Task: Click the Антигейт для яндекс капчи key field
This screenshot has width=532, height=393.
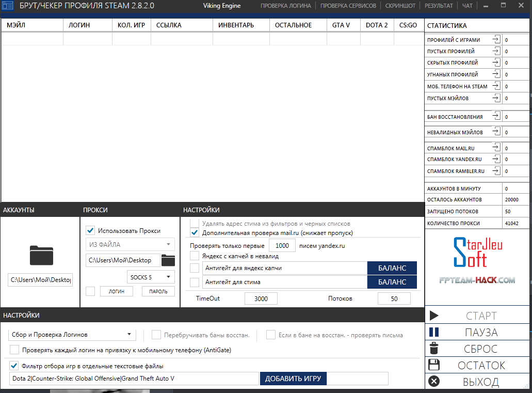Action: (285, 268)
